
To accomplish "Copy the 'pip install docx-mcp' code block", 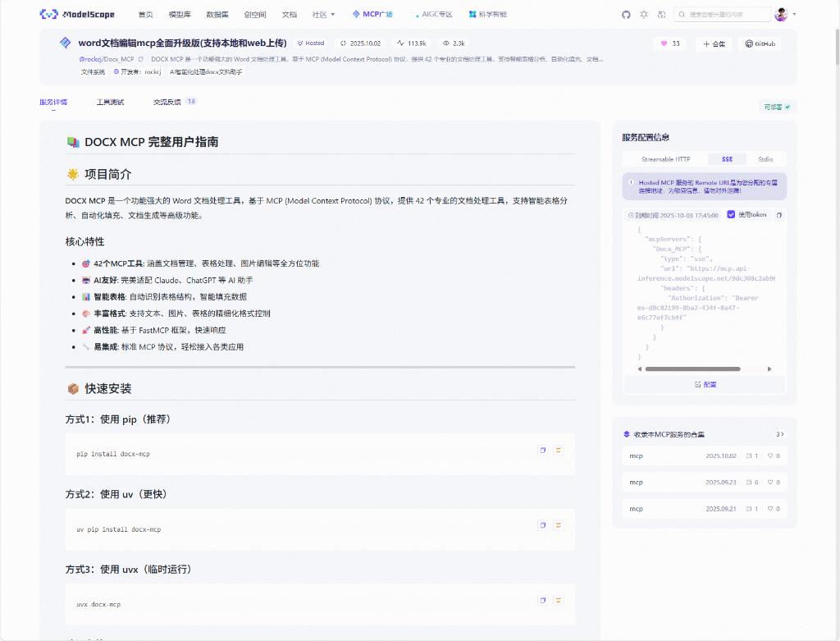I will [543, 451].
